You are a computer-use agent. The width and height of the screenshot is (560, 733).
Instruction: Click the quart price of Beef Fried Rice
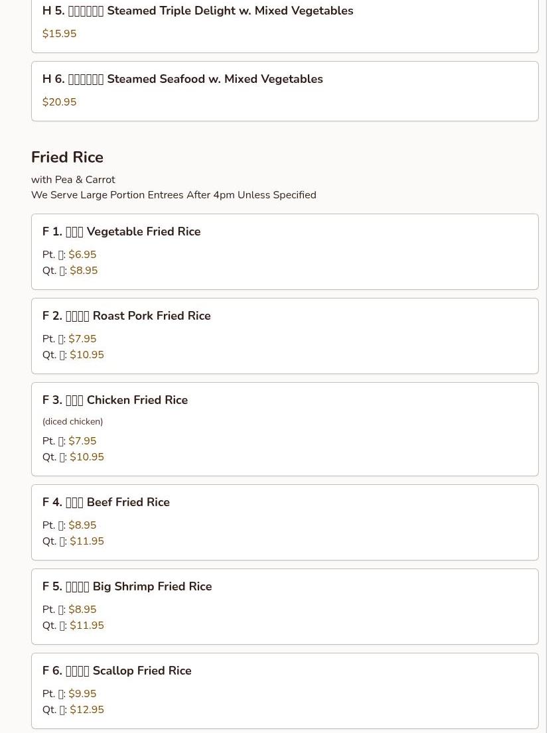[x=87, y=541]
